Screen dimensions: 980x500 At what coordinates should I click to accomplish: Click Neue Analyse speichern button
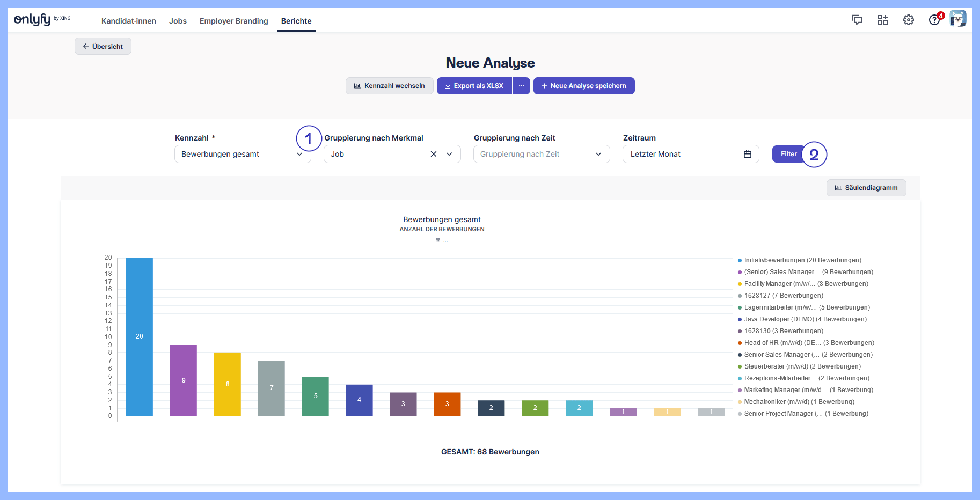tap(584, 86)
